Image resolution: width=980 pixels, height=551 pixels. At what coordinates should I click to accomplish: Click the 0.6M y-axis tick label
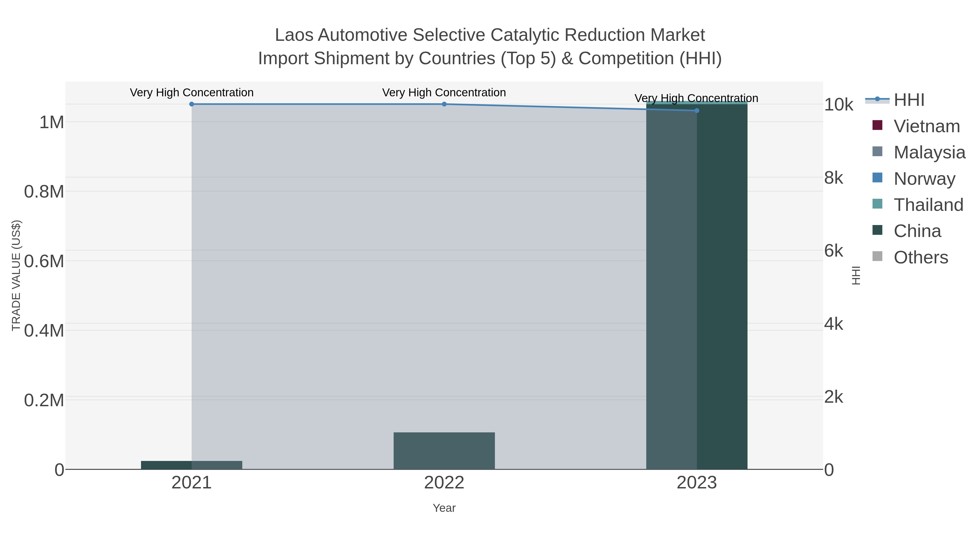(x=44, y=261)
